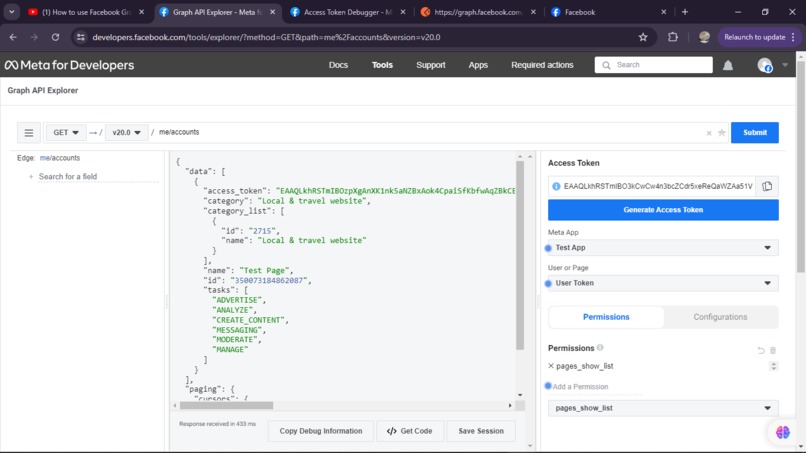The image size is (806, 453).
Task: Submit the API request
Action: point(755,133)
